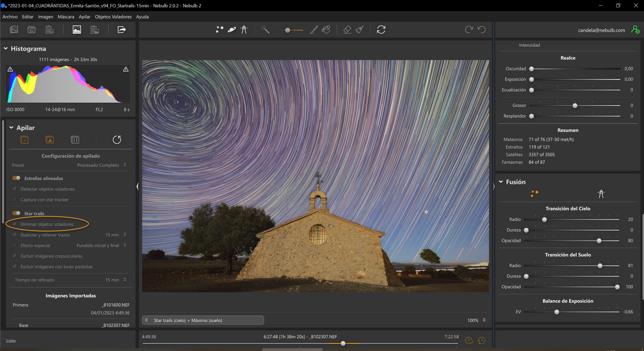Click the top toolbar brush size slider handle
The height and width of the screenshot is (351, 644).
pos(287,30)
